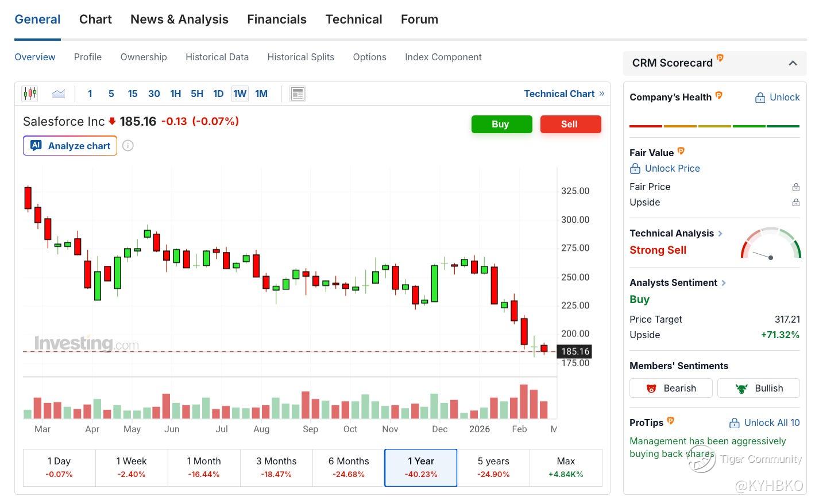
Task: Select the Max chart range
Action: (x=566, y=468)
